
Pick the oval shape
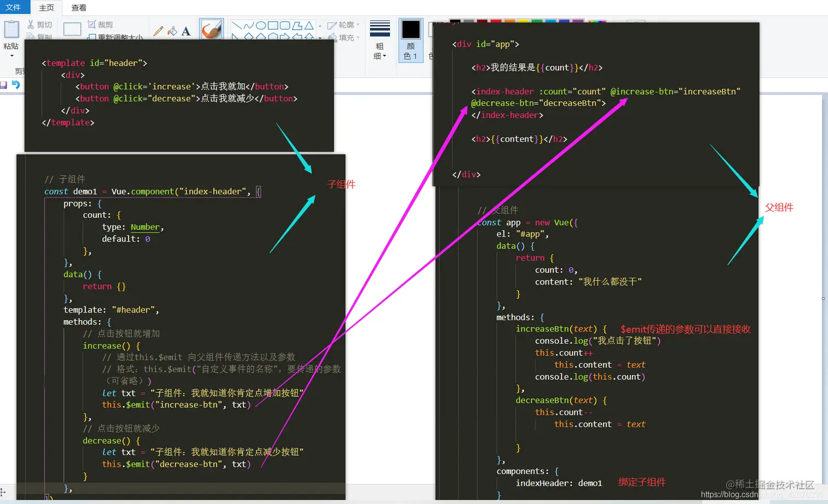[x=261, y=26]
